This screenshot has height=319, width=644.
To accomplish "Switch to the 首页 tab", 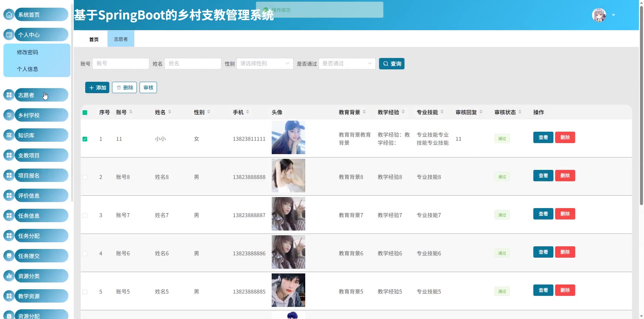I will [x=94, y=39].
